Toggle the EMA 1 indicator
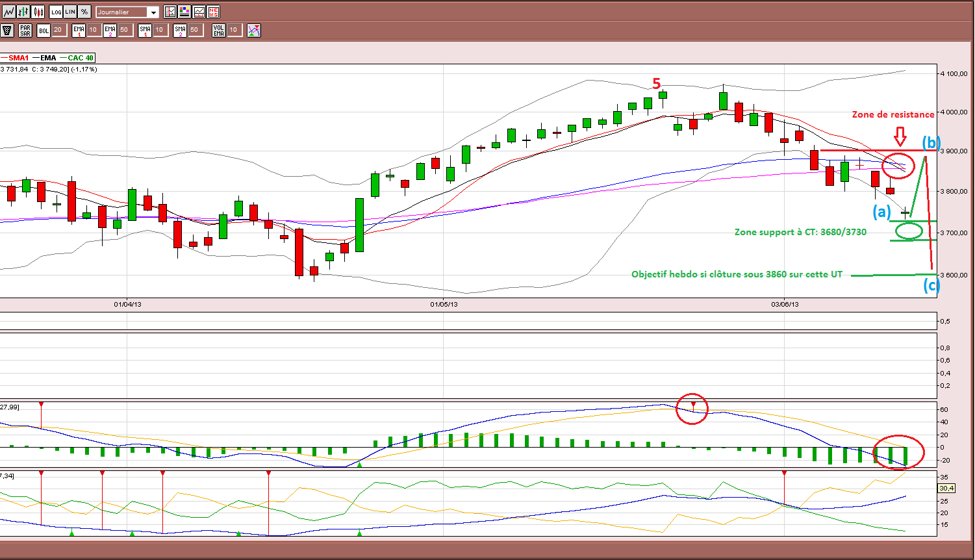 tap(79, 30)
